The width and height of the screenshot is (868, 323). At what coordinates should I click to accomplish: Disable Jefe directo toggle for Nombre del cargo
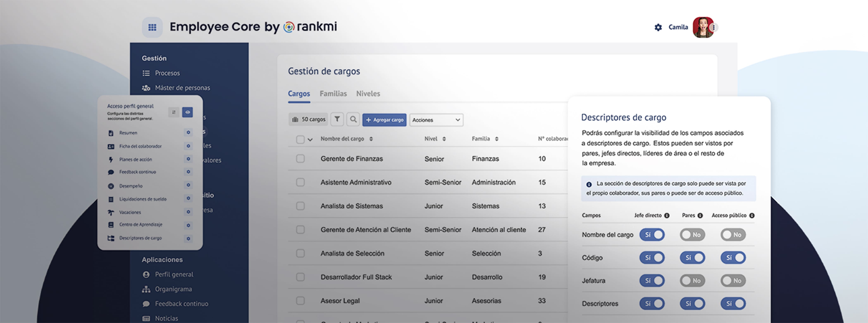(652, 235)
